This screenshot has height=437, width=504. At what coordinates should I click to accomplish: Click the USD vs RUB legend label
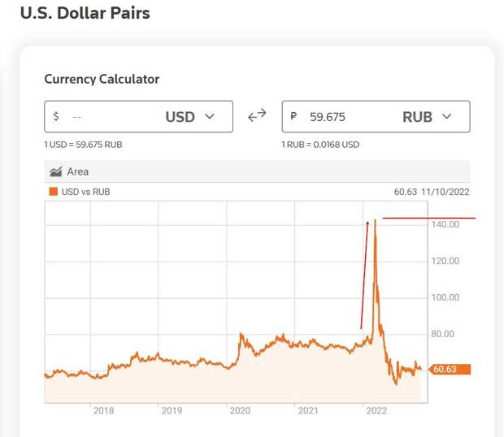tap(86, 192)
